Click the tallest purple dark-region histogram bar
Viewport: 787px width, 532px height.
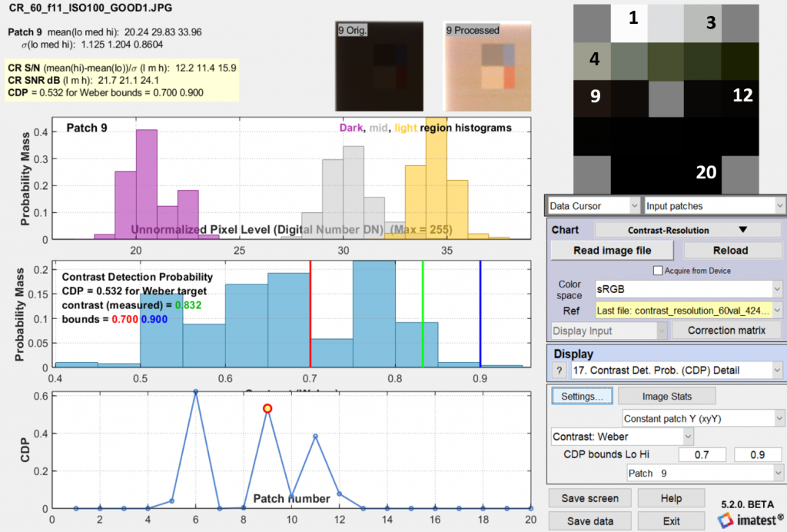[x=147, y=185]
